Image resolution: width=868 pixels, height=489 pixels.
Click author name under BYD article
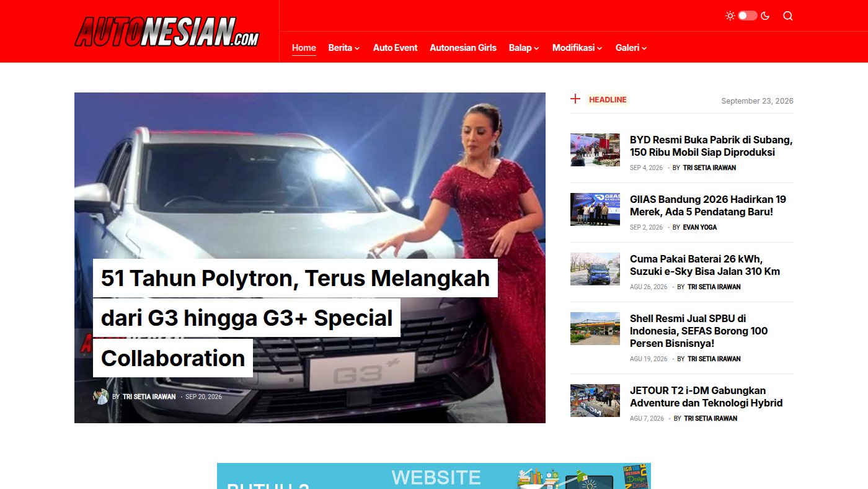709,168
